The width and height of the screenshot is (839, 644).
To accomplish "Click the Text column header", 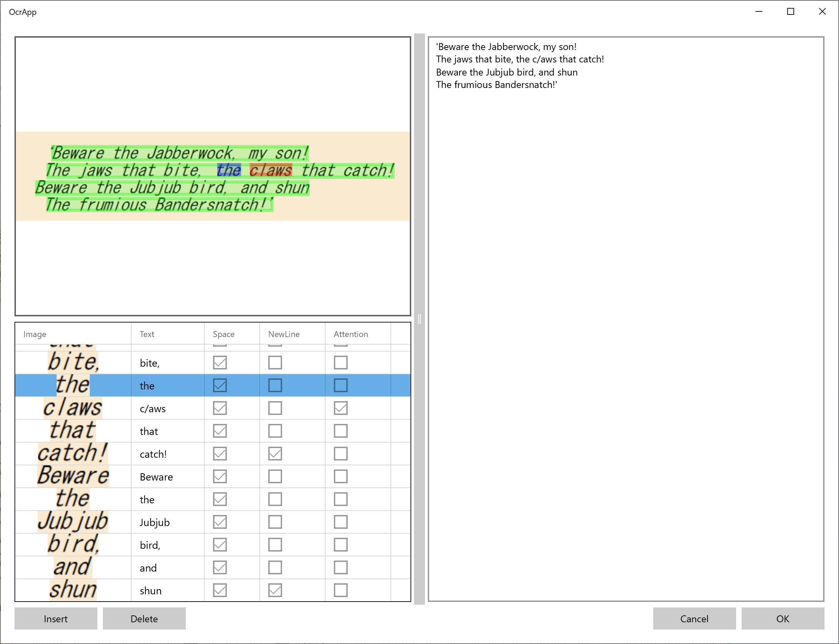I will [147, 334].
